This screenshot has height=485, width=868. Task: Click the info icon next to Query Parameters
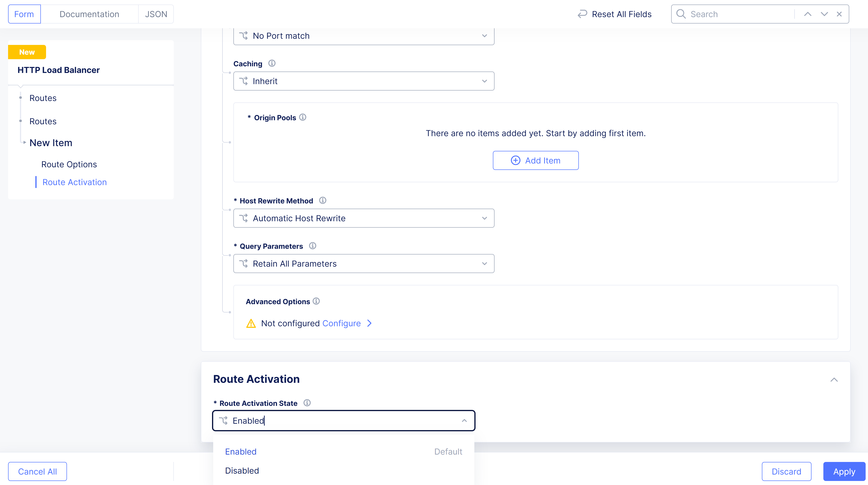pos(312,245)
